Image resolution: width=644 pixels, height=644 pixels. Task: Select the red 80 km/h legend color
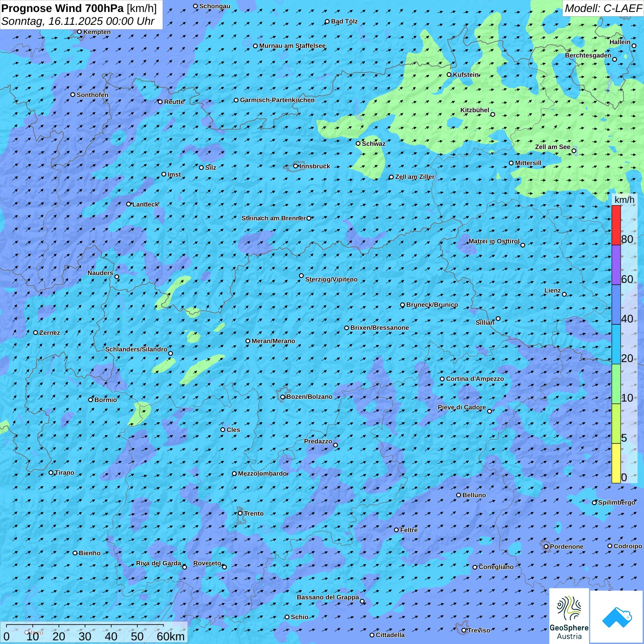(616, 225)
